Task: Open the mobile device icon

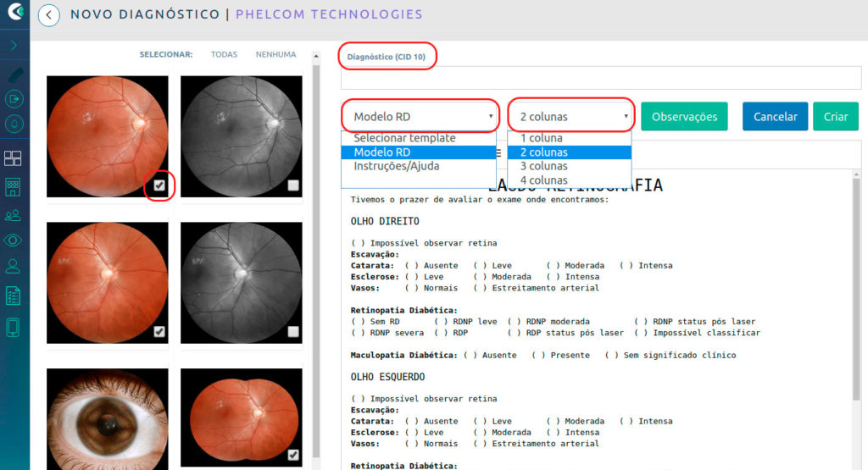Action: [x=13, y=328]
